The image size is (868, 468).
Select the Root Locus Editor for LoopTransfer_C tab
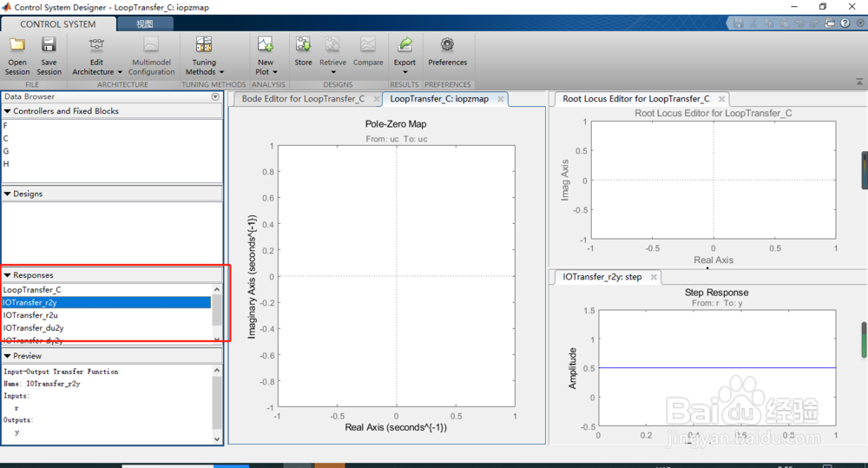coord(636,99)
